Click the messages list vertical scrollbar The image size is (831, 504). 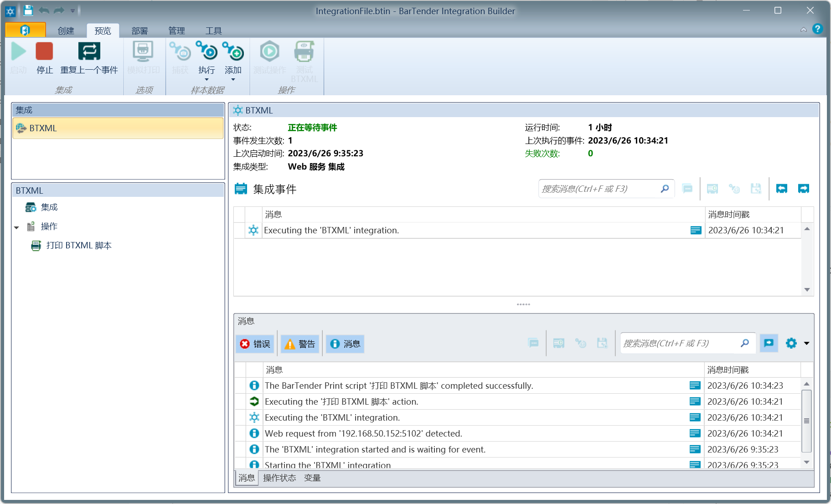click(806, 421)
